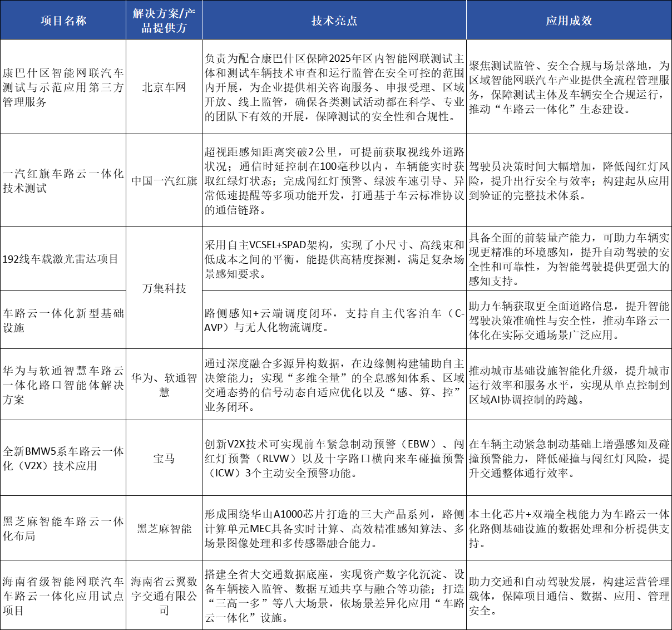Image resolution: width=672 pixels, height=630 pixels.
Task: Select the VCSEL+SPAD 技术亮点 description cell
Action: (x=334, y=257)
